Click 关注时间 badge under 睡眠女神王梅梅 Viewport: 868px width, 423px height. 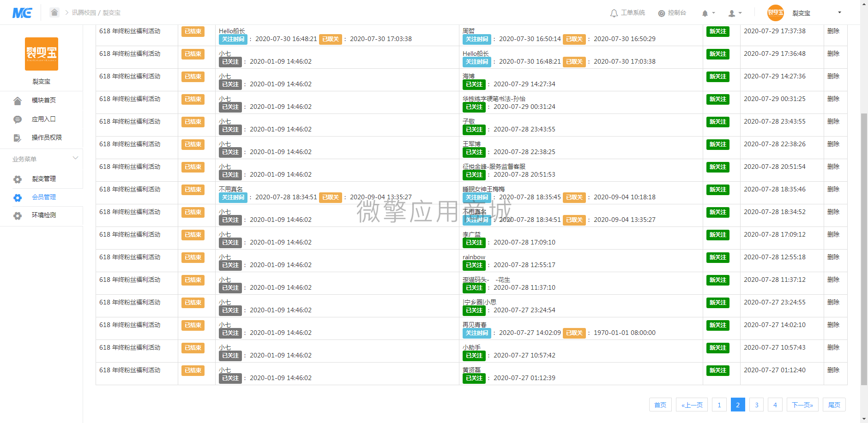pos(477,197)
